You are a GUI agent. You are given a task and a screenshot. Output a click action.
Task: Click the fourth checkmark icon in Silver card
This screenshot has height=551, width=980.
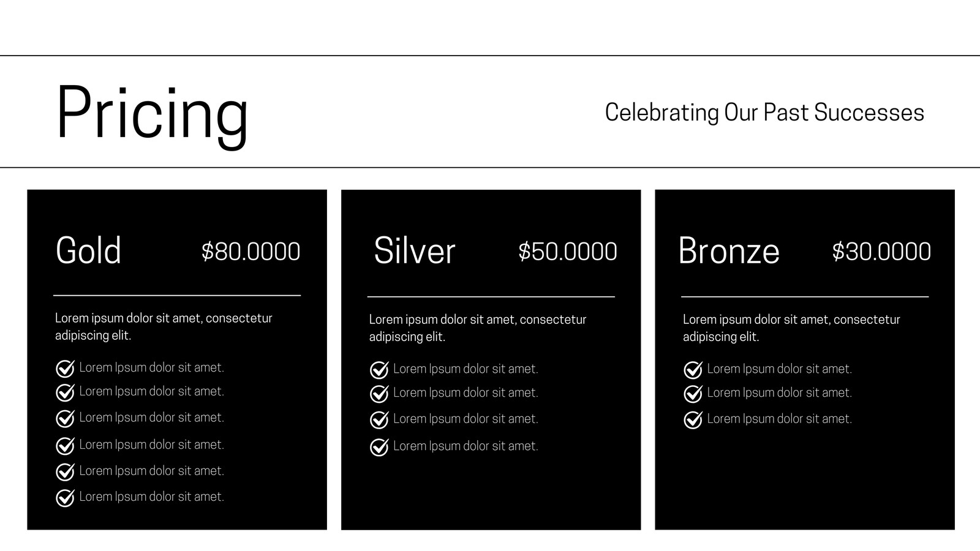[379, 447]
